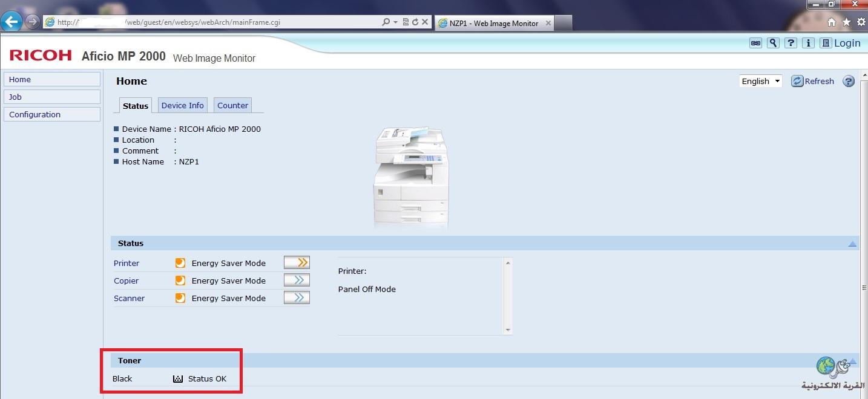Click the Refresh icon button

[x=797, y=81]
